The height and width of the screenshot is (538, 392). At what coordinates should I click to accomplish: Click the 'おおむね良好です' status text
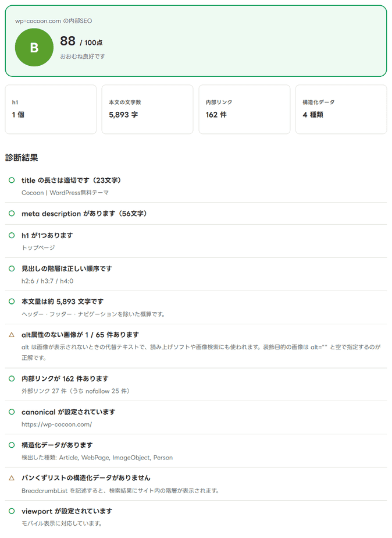pos(83,56)
